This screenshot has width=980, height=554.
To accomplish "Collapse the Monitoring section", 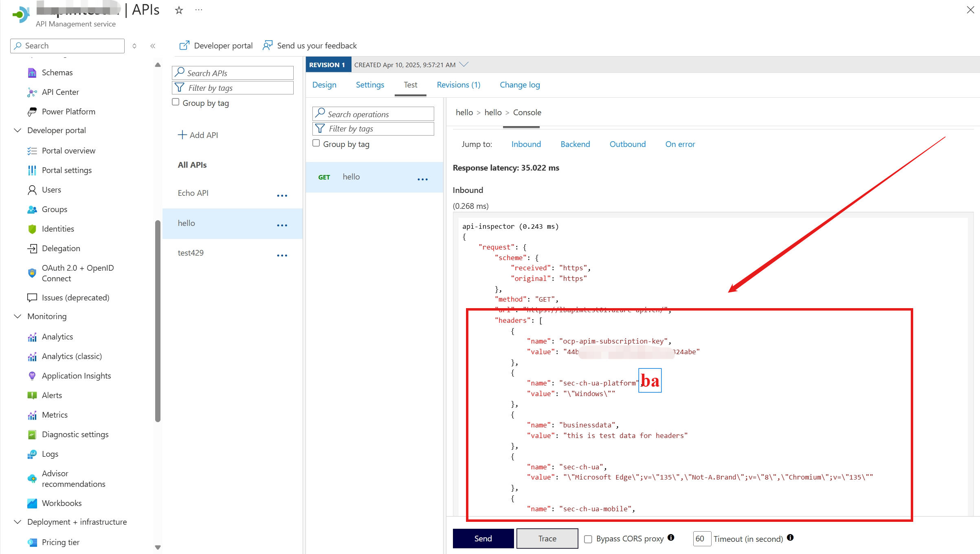I will (x=18, y=316).
